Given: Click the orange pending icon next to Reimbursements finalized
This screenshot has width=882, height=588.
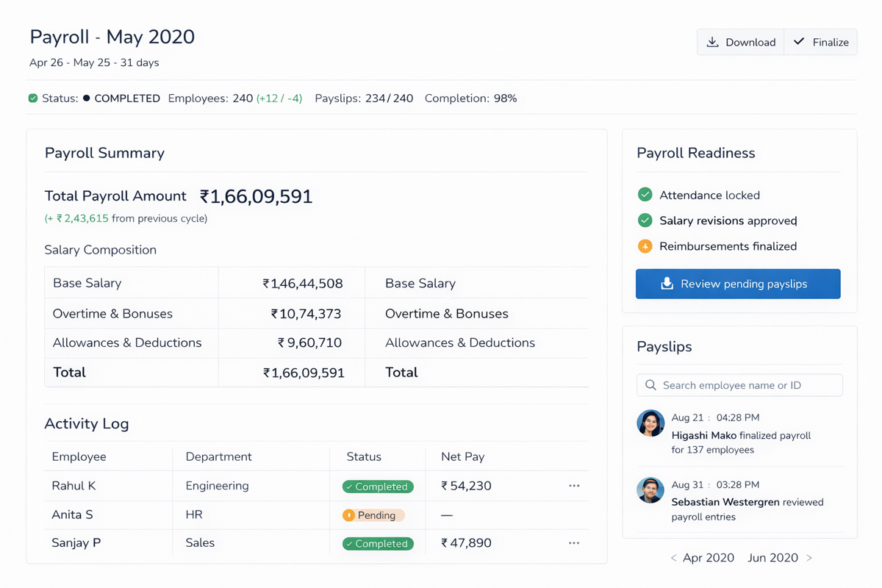Looking at the screenshot, I should coord(645,246).
